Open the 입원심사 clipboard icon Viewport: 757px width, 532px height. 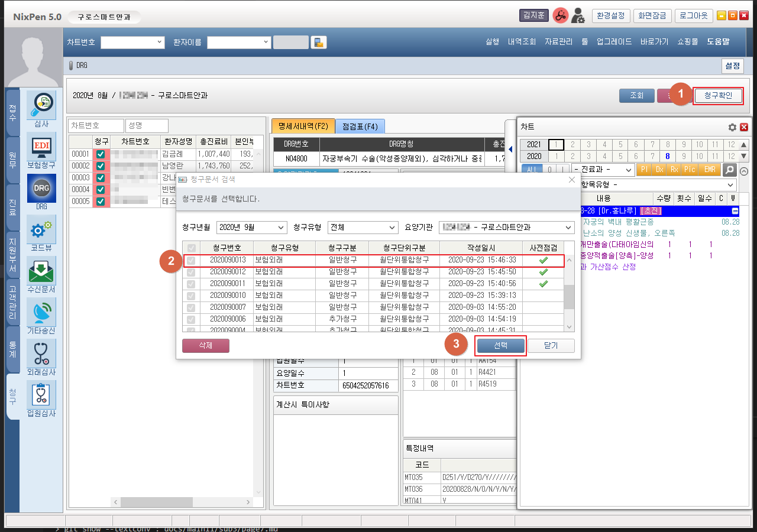click(x=41, y=395)
